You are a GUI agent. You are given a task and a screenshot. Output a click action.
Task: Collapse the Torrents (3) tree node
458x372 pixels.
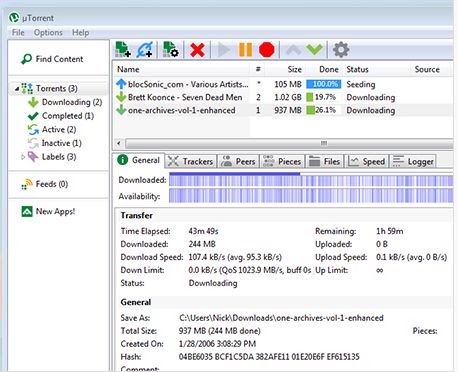(17, 89)
